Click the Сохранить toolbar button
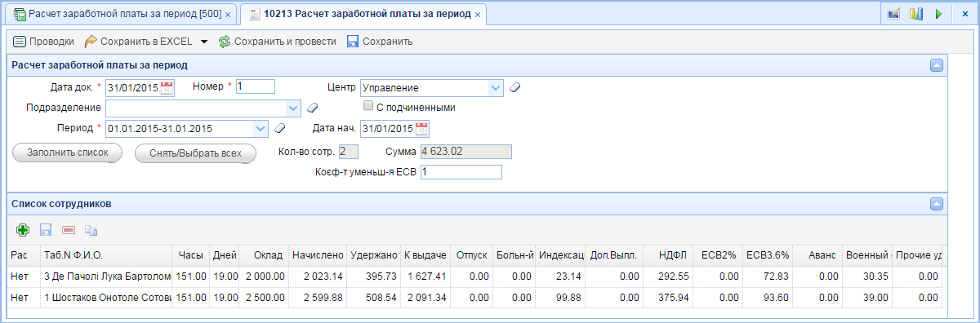The width and height of the screenshot is (980, 323). point(380,41)
